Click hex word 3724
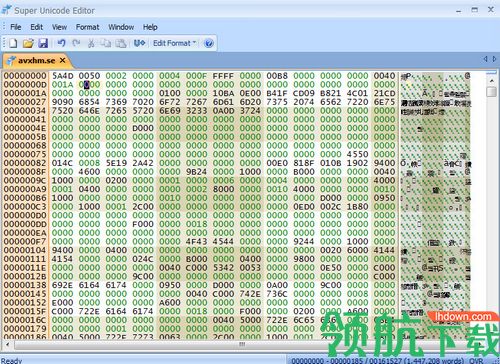500x364 pixels. click(x=250, y=110)
